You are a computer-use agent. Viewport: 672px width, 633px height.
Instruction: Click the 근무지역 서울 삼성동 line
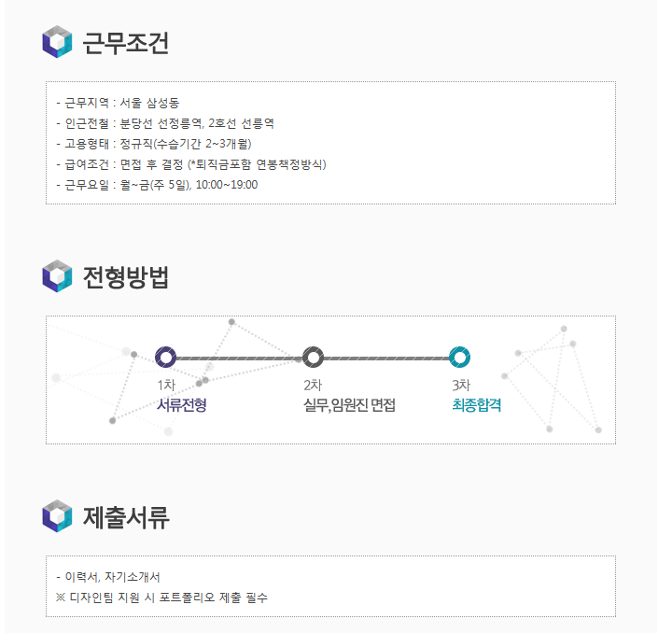118,103
